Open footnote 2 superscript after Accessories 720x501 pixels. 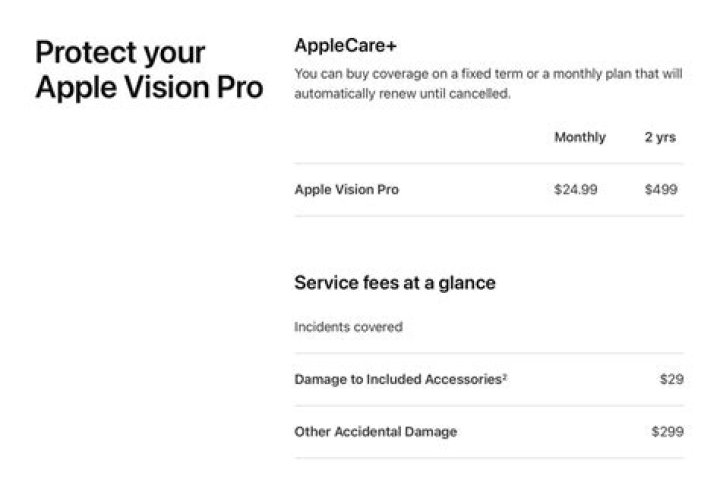505,377
